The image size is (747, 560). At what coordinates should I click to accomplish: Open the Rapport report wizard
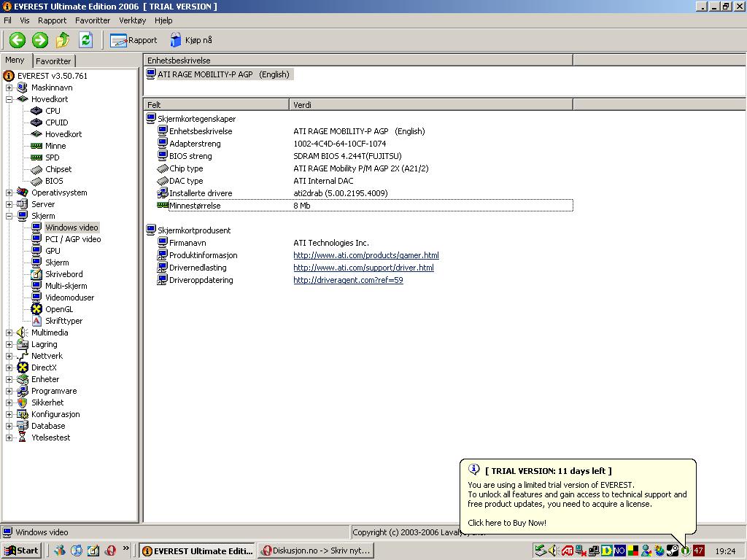pyautogui.click(x=133, y=41)
